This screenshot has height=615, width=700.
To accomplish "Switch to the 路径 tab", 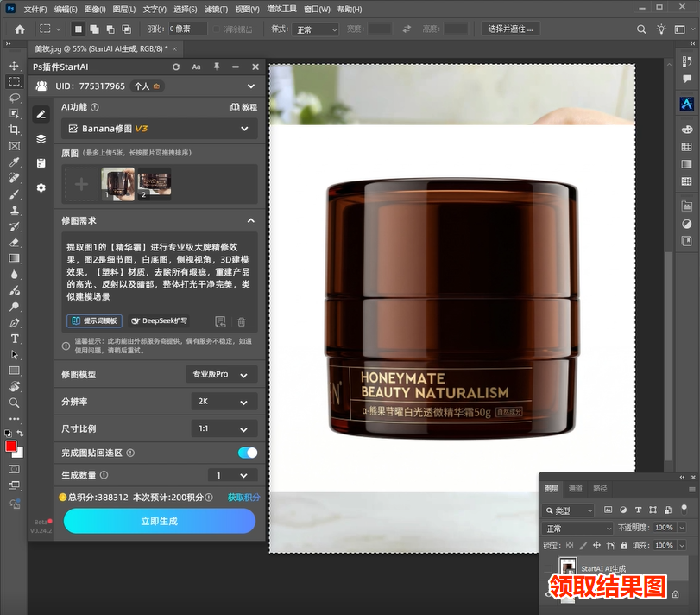I will 600,489.
